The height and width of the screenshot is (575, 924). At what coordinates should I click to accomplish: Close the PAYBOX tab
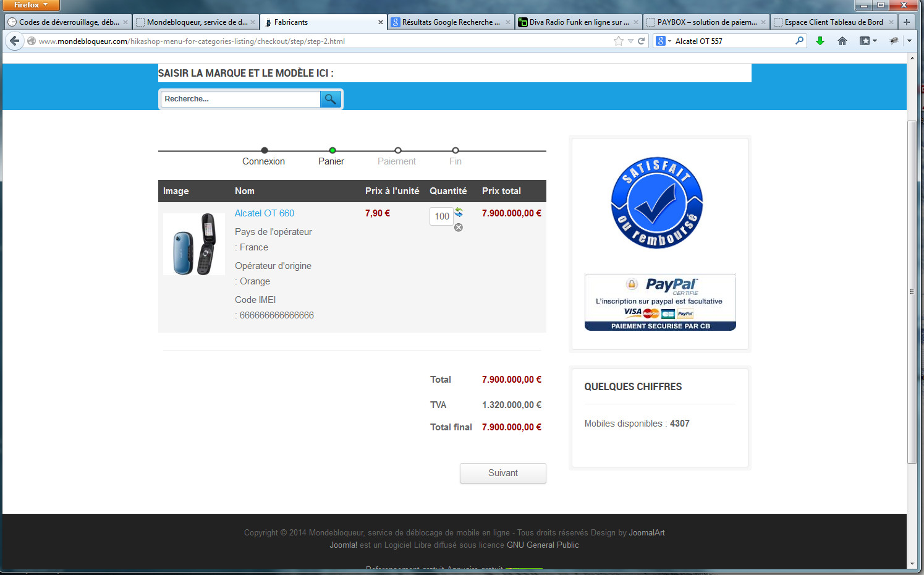(x=763, y=22)
